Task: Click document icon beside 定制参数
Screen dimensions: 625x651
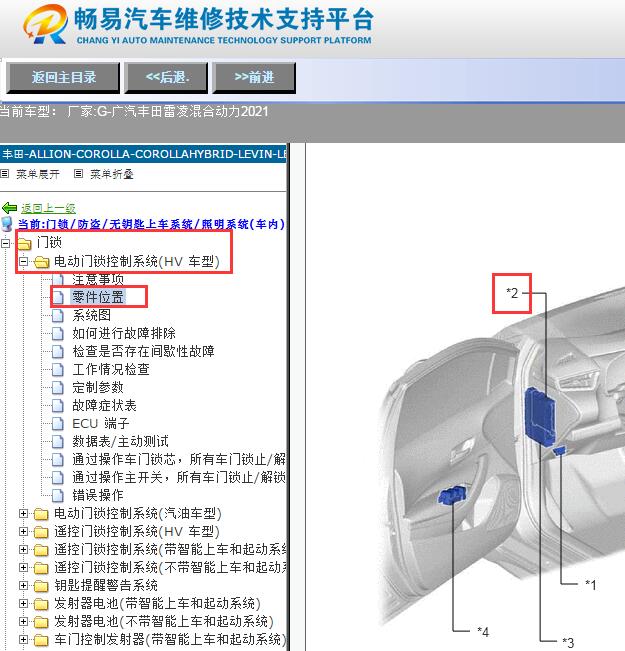Action: pos(58,388)
